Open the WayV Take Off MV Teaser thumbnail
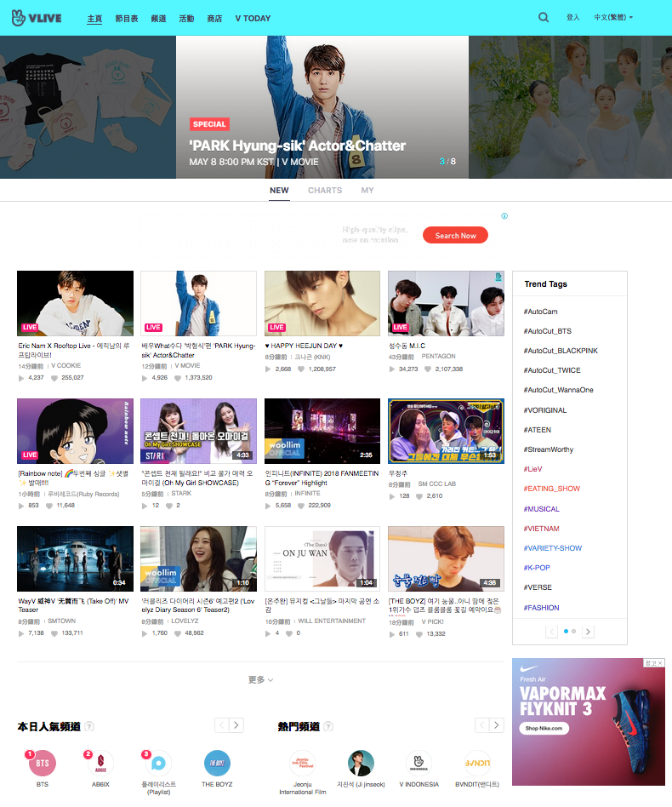Screen dimensions: 672x807 coord(75,558)
